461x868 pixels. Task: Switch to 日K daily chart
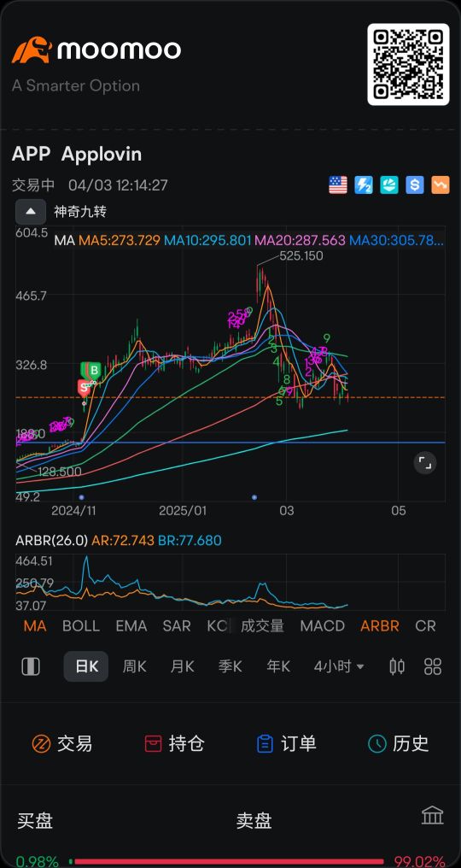coord(86,666)
